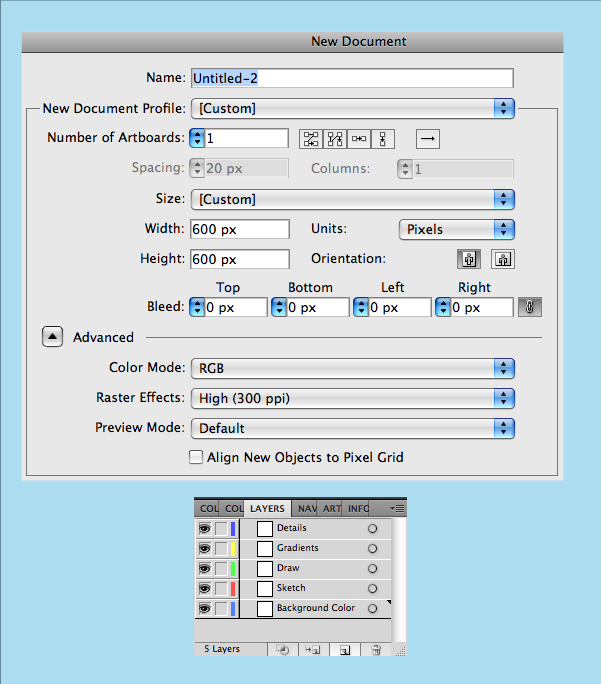Screen dimensions: 601x684
Task: Select the Grid by Column artboard layout
Action: click(335, 138)
